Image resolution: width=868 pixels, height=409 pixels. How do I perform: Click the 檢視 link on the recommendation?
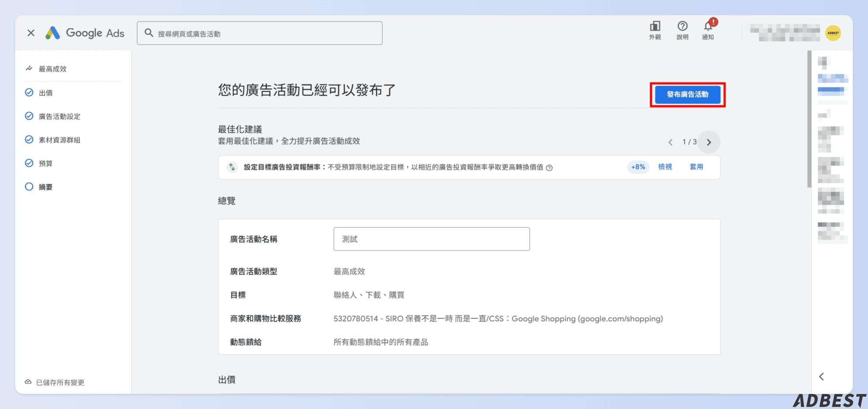coord(665,167)
